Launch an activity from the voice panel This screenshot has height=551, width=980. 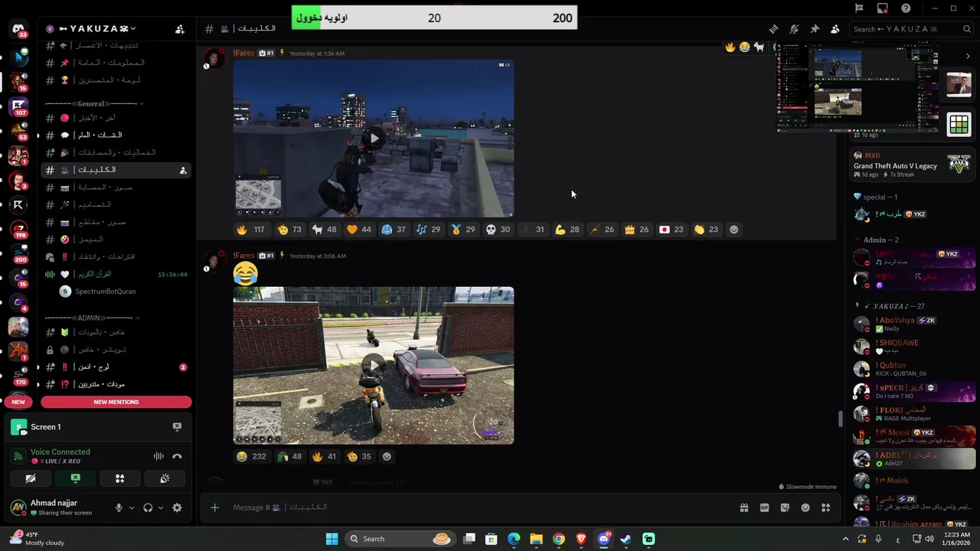click(x=119, y=478)
